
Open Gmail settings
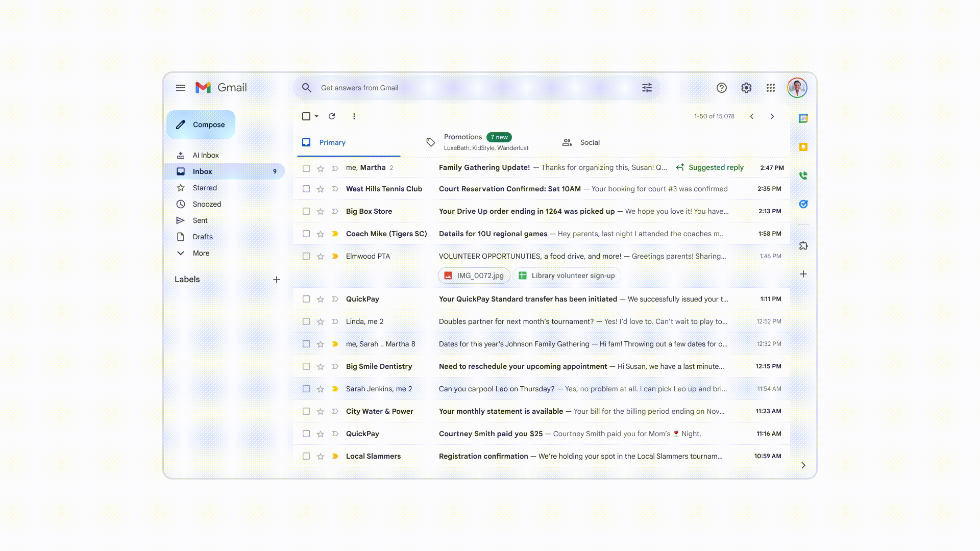tap(746, 88)
